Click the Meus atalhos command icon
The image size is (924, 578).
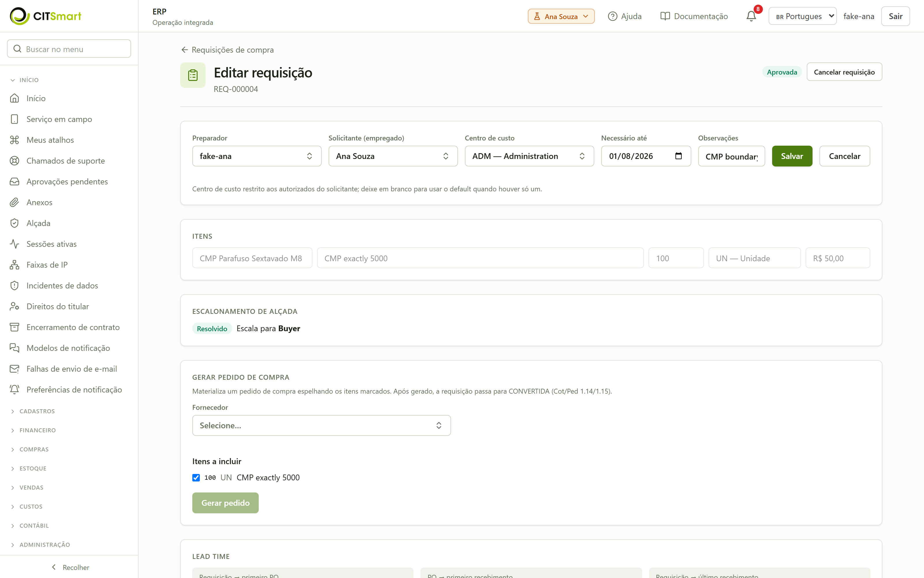click(14, 140)
